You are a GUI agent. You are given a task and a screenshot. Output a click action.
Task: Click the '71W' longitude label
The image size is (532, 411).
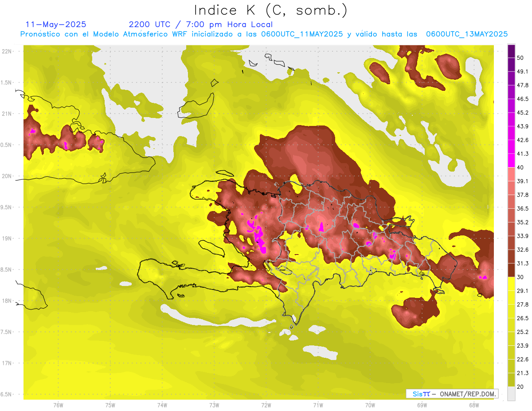click(x=318, y=405)
